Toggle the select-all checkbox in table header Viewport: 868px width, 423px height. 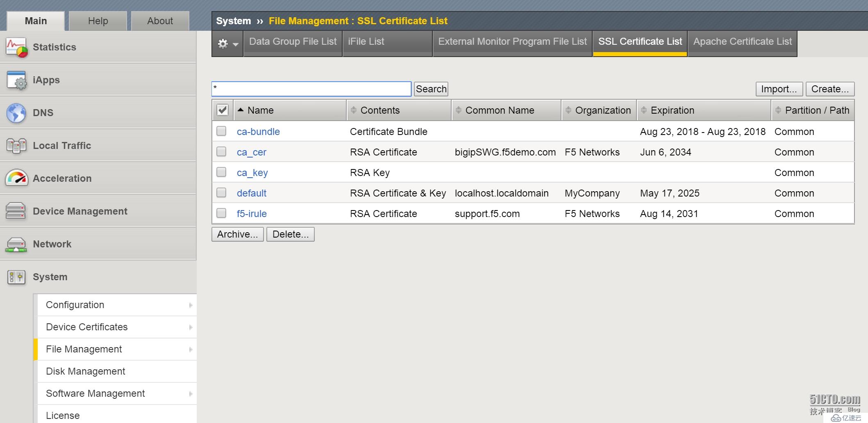(x=223, y=110)
